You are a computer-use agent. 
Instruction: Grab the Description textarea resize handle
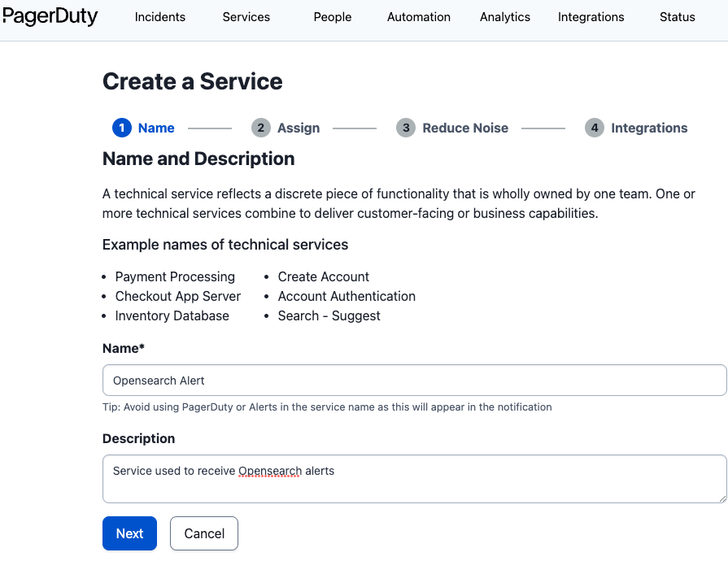click(x=722, y=498)
